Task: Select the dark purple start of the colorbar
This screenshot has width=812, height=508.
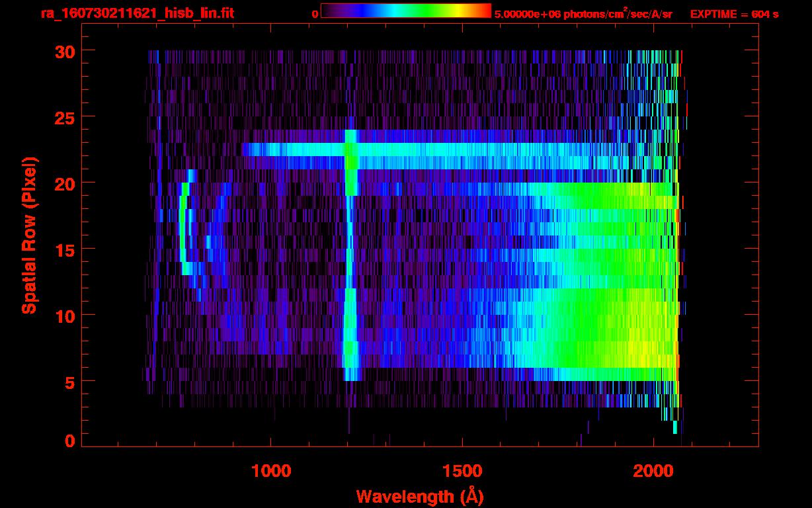Action: tap(328, 11)
